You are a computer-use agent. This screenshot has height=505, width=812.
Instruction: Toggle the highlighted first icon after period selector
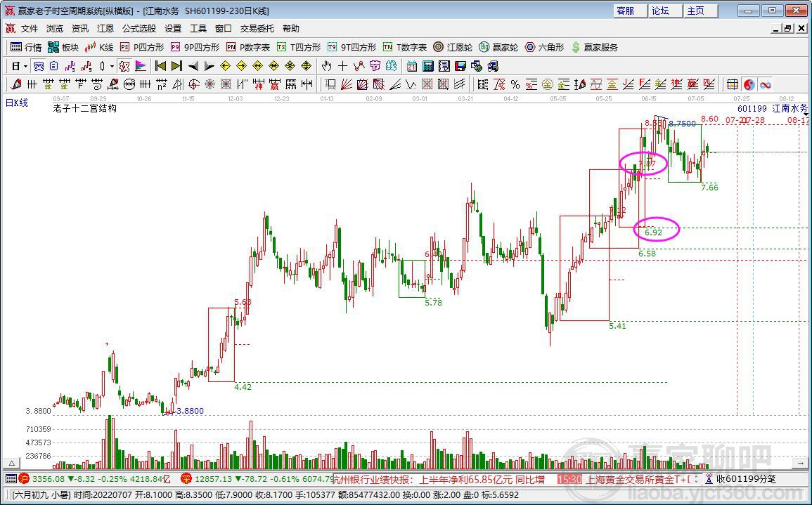click(38, 66)
